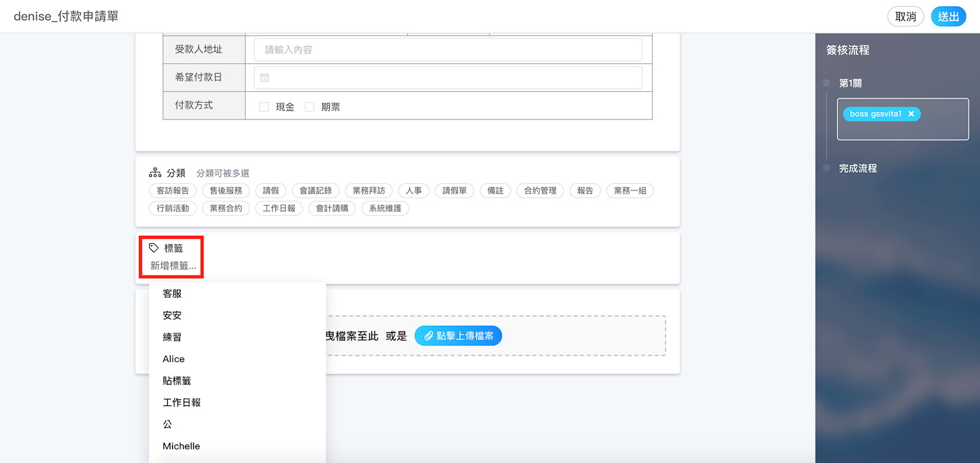Click the 受款人地址 text input field

pos(447,50)
